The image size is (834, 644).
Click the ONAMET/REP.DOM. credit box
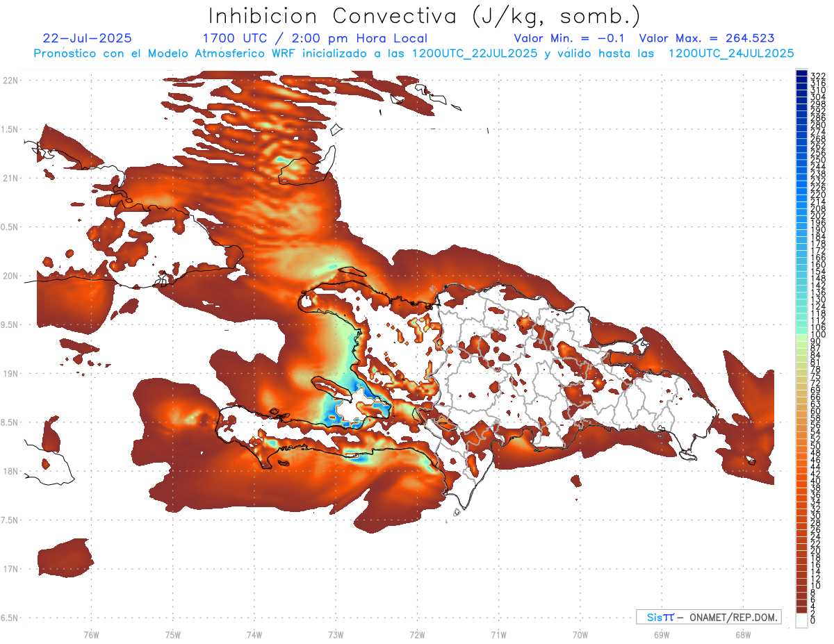tap(708, 617)
